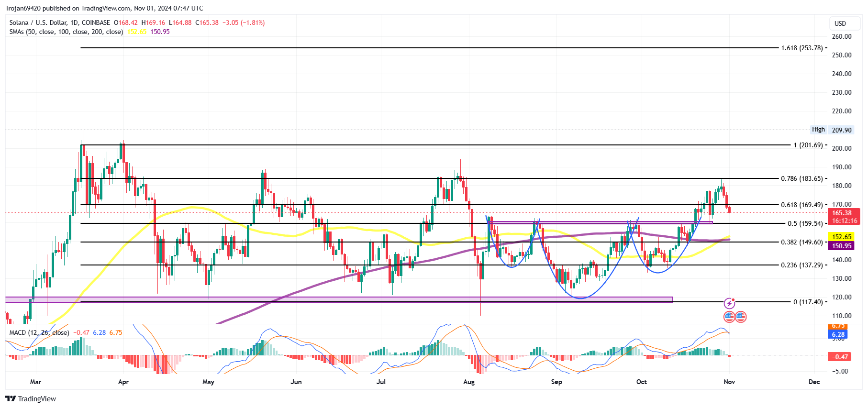Select the 0.786 (183.65) Fibonacci level label
Screen dimensions: 868x408
(x=801, y=178)
